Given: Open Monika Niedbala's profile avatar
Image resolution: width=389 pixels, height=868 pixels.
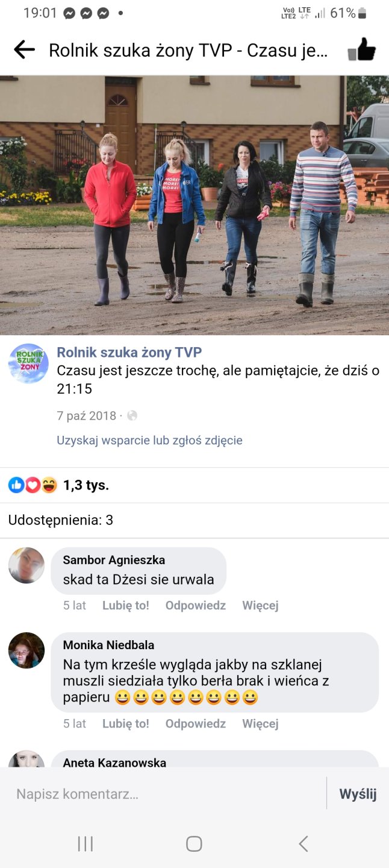Looking at the screenshot, I should 26,650.
